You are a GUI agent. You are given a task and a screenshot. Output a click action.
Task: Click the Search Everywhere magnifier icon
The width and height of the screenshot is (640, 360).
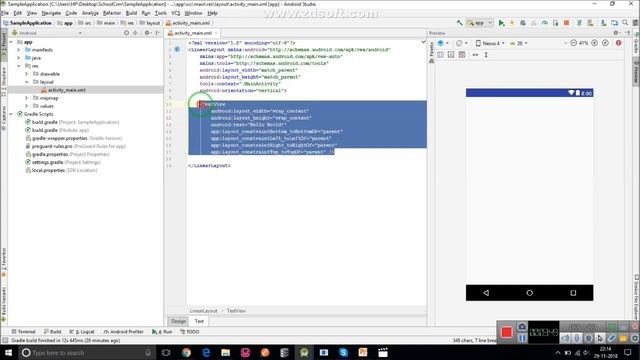point(625,23)
